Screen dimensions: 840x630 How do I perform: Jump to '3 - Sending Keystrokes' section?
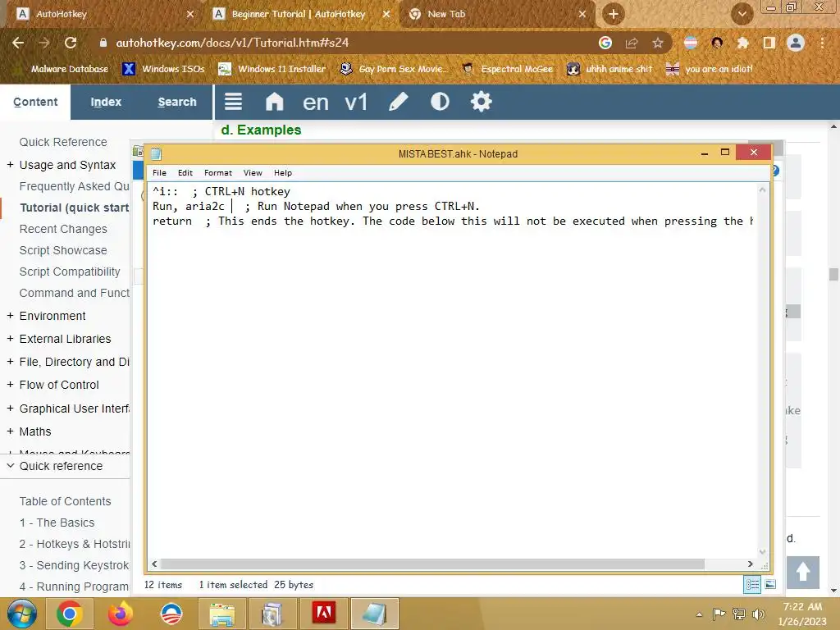pyautogui.click(x=75, y=565)
